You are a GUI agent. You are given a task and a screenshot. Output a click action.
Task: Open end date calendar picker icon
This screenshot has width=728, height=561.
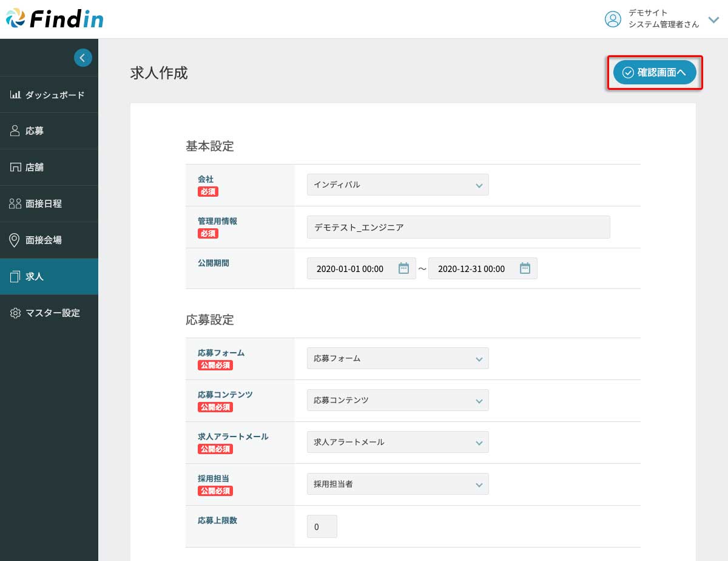[x=525, y=268]
